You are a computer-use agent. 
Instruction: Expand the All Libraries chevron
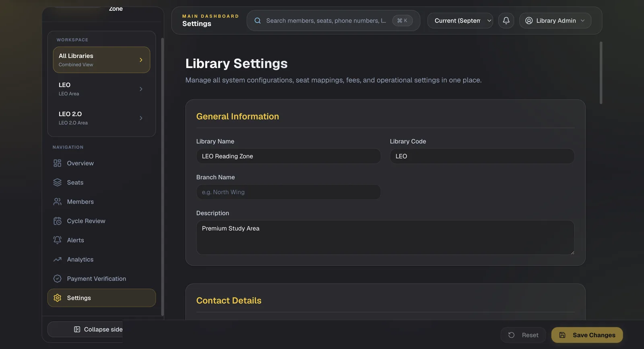coord(141,60)
